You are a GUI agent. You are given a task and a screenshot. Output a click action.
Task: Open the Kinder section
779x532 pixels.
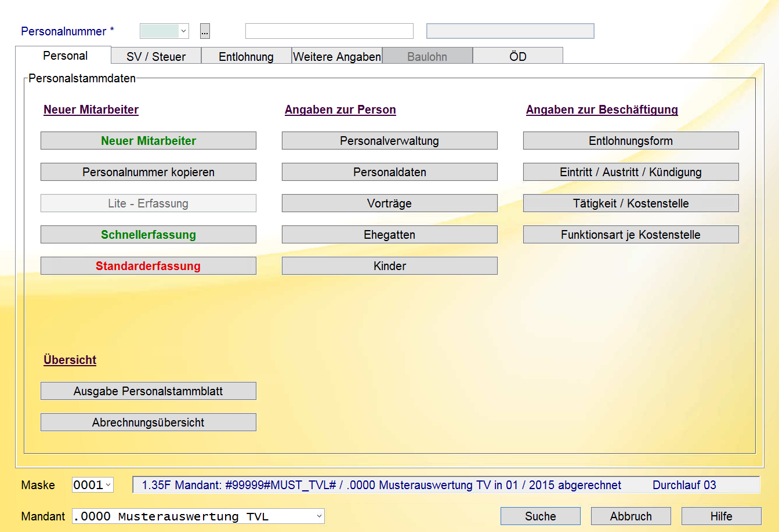pyautogui.click(x=390, y=266)
